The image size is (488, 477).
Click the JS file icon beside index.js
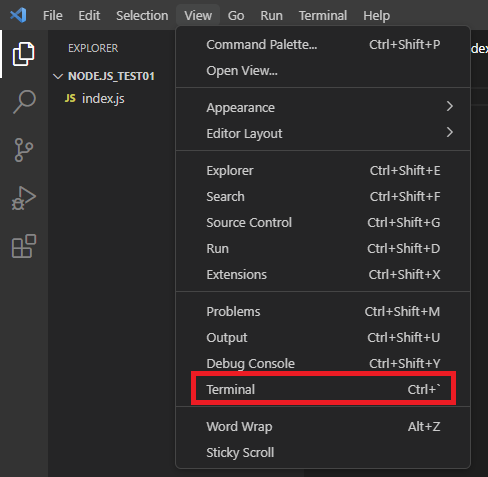pos(70,98)
